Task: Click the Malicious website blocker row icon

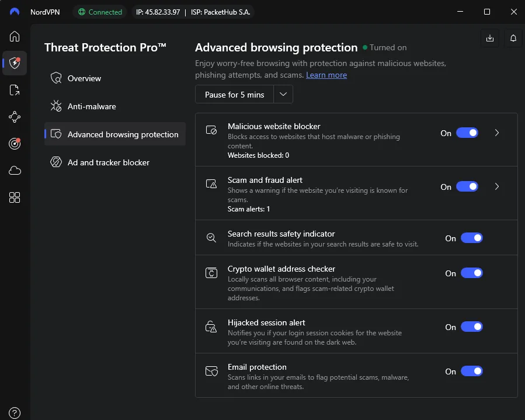Action: [x=211, y=130]
